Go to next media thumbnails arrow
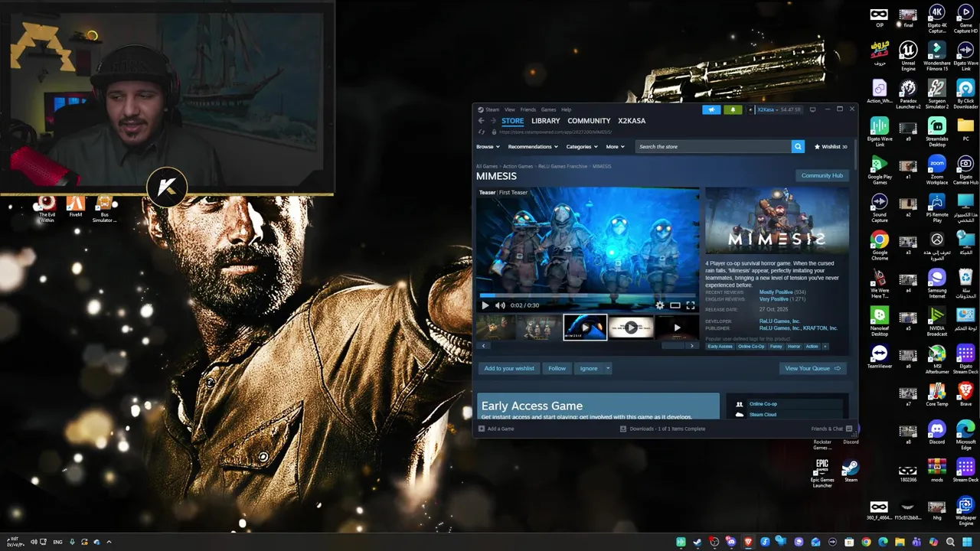Screen dimensions: 980x551 point(692,346)
